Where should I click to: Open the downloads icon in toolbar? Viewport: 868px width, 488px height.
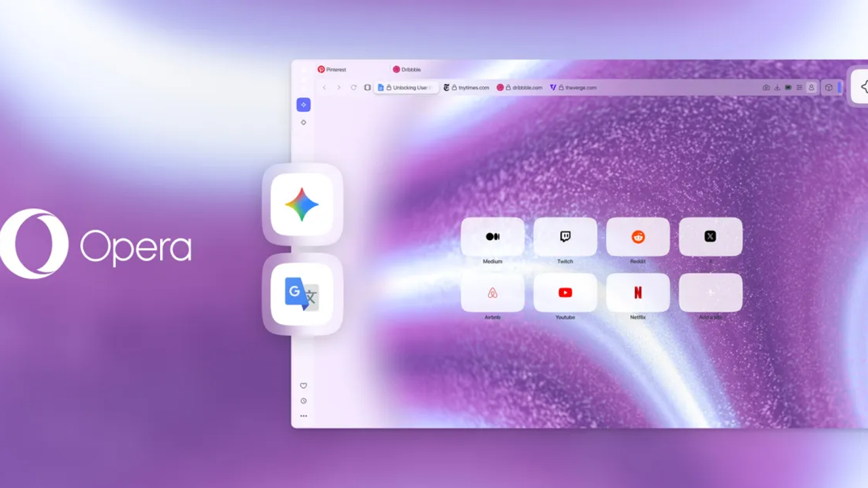pyautogui.click(x=777, y=87)
